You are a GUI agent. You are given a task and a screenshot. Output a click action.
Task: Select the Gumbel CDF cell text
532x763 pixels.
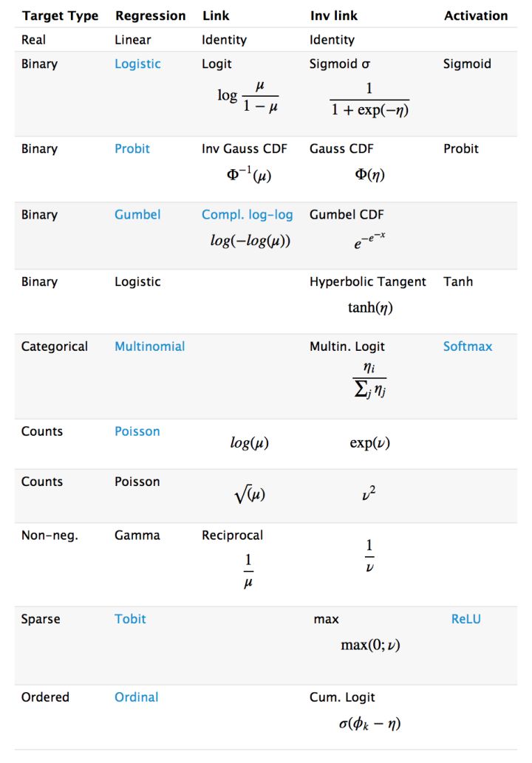tap(347, 215)
